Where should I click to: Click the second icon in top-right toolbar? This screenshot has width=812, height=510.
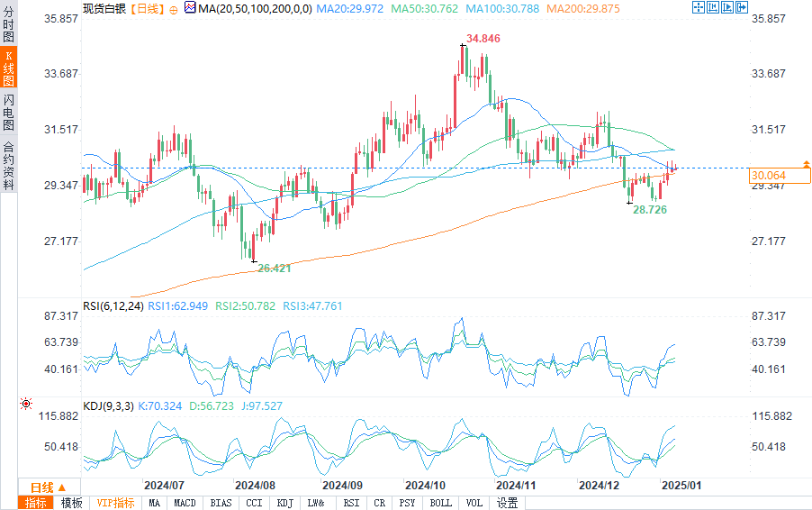pyautogui.click(x=713, y=7)
